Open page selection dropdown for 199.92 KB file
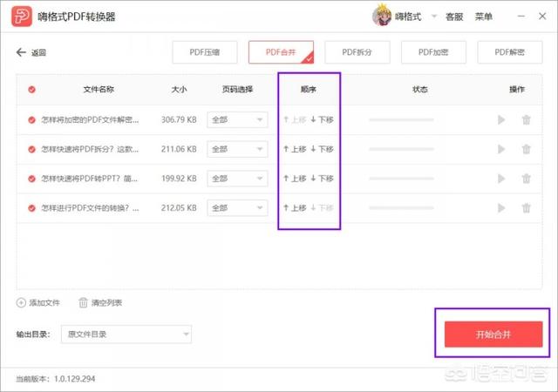The width and height of the screenshot is (558, 392). coord(237,179)
